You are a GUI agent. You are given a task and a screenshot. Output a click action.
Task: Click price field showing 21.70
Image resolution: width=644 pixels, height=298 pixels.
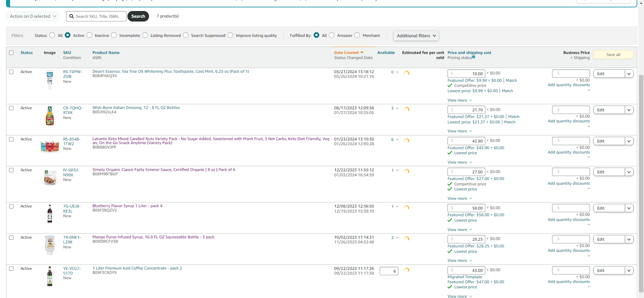[466, 110]
